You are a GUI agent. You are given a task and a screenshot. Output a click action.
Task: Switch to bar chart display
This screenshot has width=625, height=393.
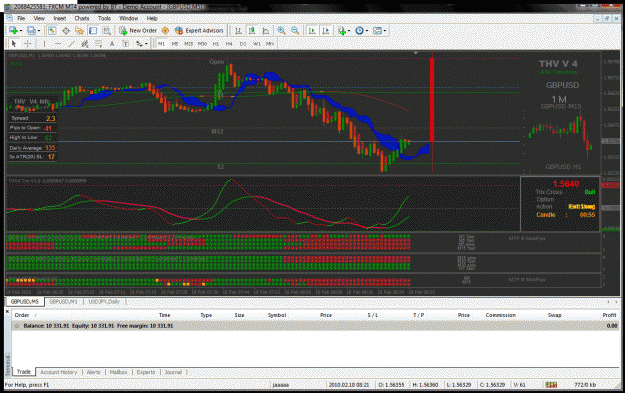238,31
